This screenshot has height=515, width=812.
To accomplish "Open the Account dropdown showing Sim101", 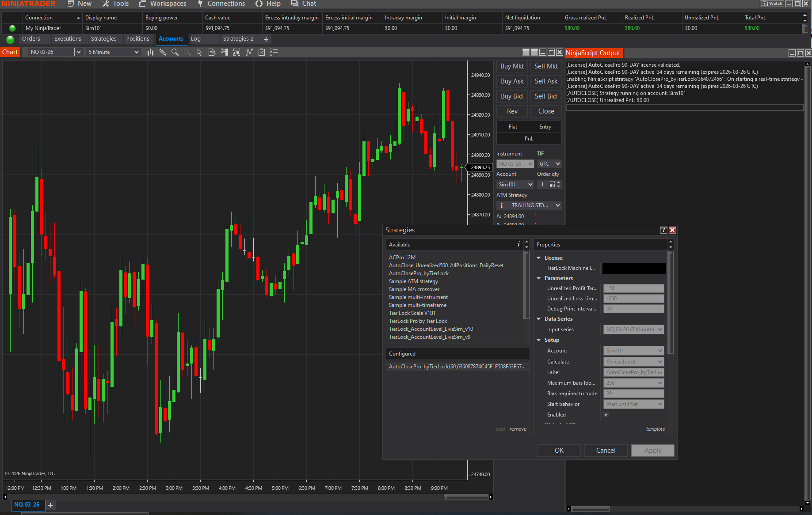I will (x=633, y=350).
